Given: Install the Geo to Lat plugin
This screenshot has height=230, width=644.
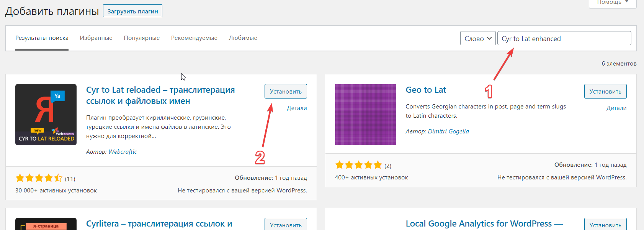Looking at the screenshot, I should tap(605, 91).
